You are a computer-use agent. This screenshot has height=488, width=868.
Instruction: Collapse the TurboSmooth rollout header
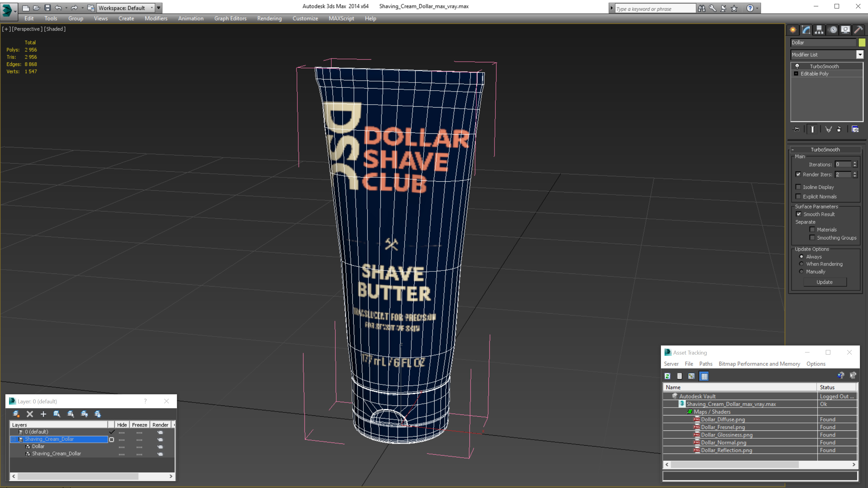[x=825, y=149]
